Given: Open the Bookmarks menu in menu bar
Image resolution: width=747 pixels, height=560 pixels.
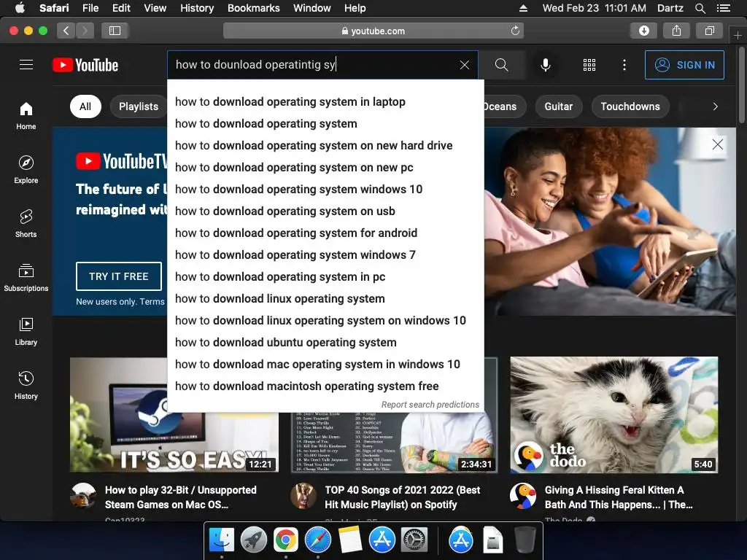Looking at the screenshot, I should tap(253, 8).
